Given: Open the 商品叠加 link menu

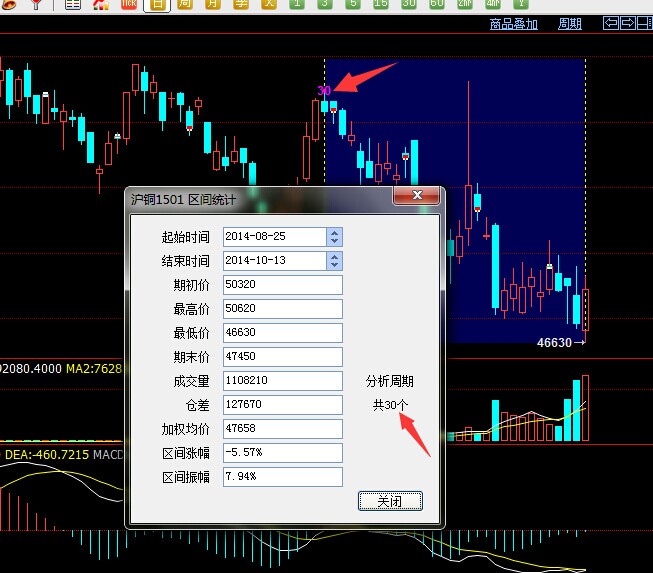Looking at the screenshot, I should pos(513,24).
